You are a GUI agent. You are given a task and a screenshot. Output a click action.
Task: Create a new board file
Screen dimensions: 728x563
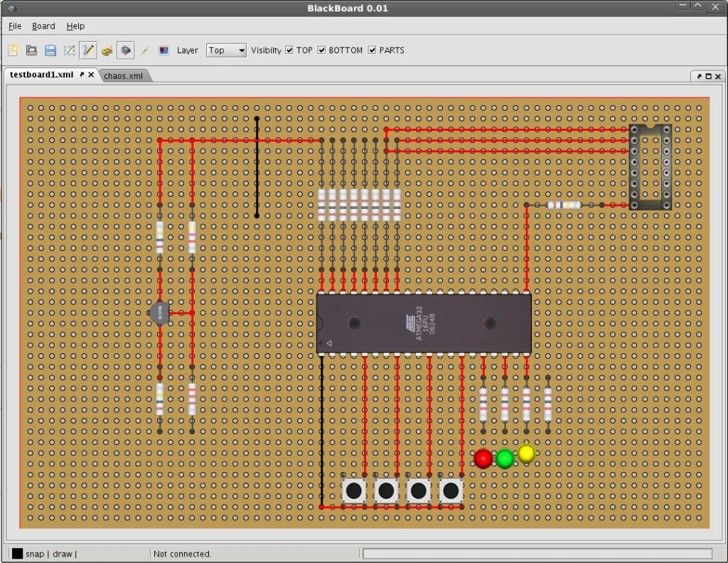click(13, 50)
